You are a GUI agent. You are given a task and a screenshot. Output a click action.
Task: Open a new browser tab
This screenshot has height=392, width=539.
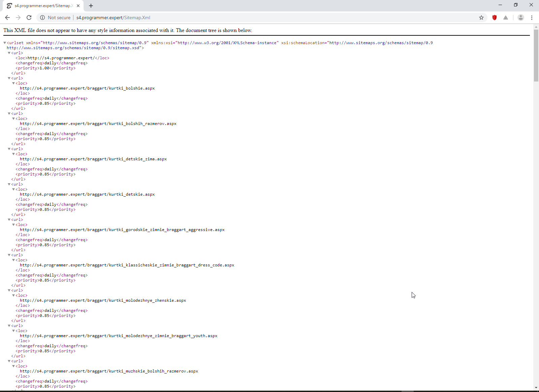(91, 6)
